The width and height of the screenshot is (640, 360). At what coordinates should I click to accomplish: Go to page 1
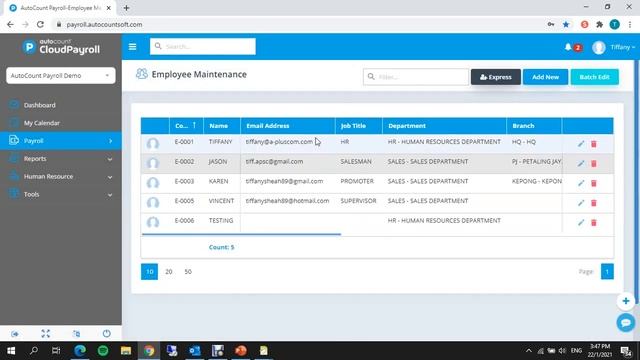point(607,271)
